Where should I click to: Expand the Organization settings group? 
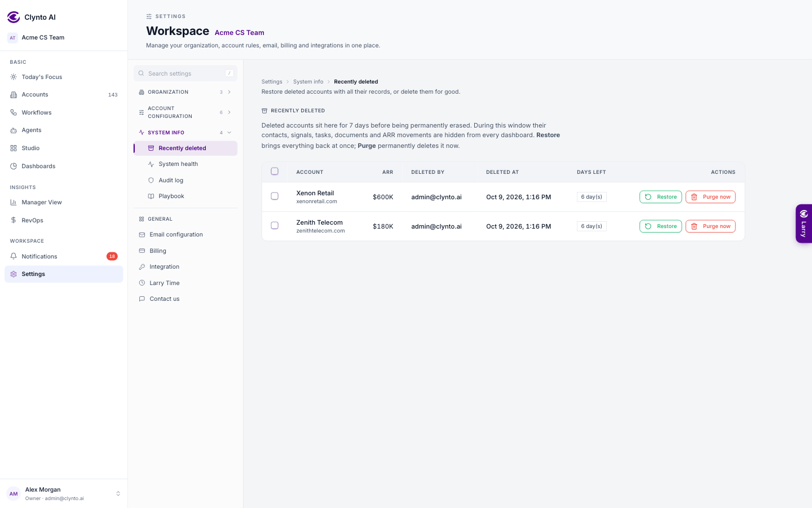pyautogui.click(x=186, y=92)
